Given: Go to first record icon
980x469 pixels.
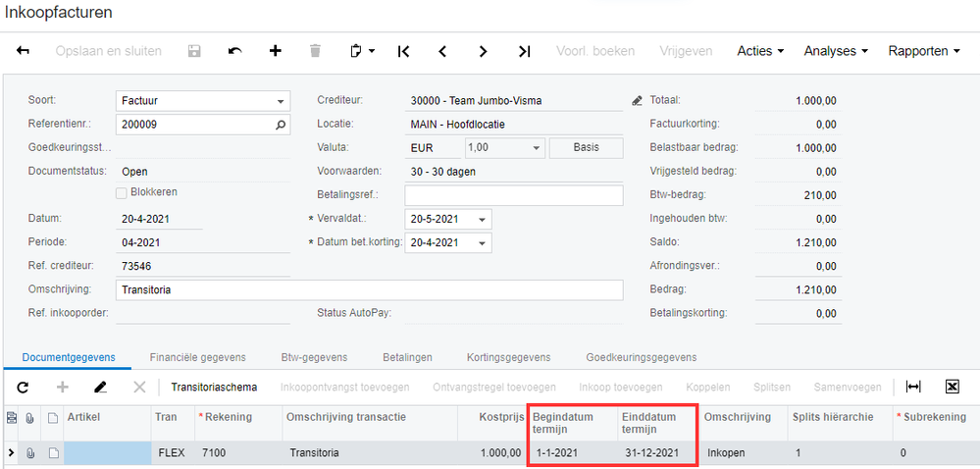Looking at the screenshot, I should (x=403, y=51).
